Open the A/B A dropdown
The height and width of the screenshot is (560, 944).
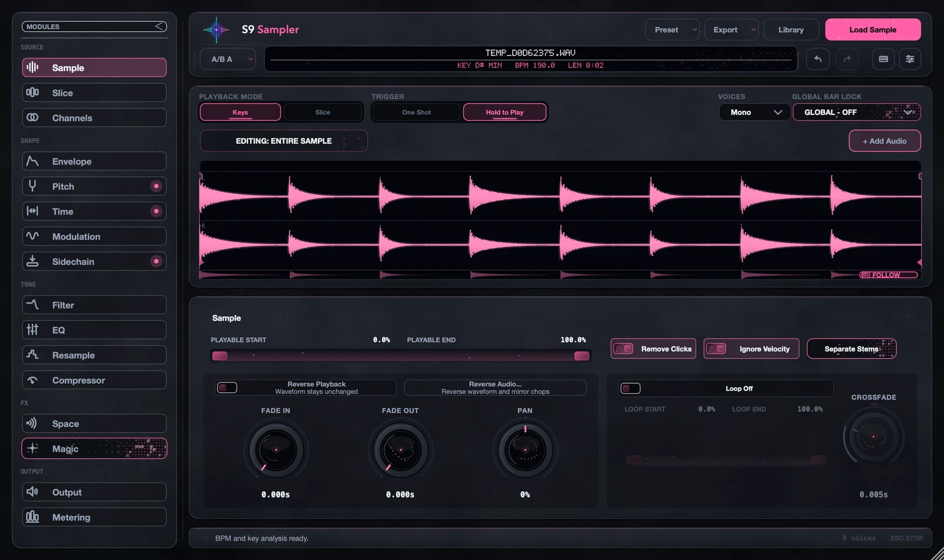[x=228, y=59]
